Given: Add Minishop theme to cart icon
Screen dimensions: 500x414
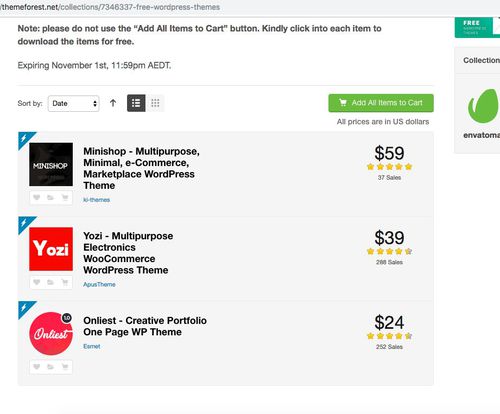Looking at the screenshot, I should (65, 198).
